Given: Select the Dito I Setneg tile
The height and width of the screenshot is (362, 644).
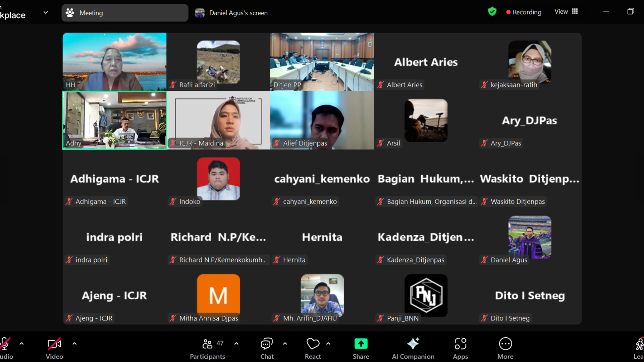Looking at the screenshot, I should [530, 295].
